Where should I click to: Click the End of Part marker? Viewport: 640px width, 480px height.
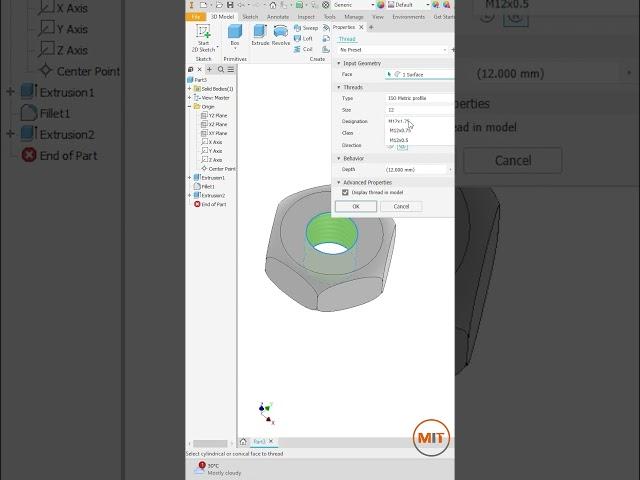pos(210,204)
